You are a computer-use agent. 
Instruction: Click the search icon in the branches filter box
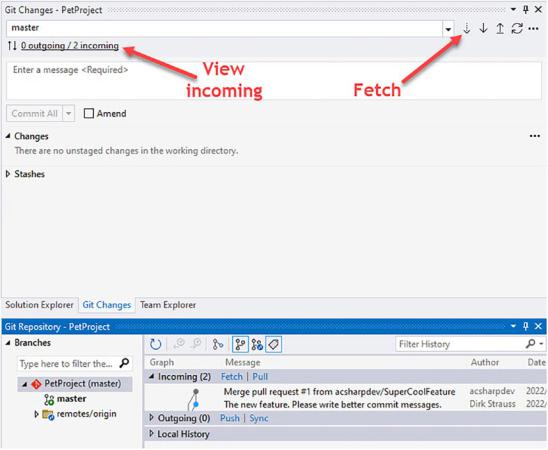pos(124,363)
